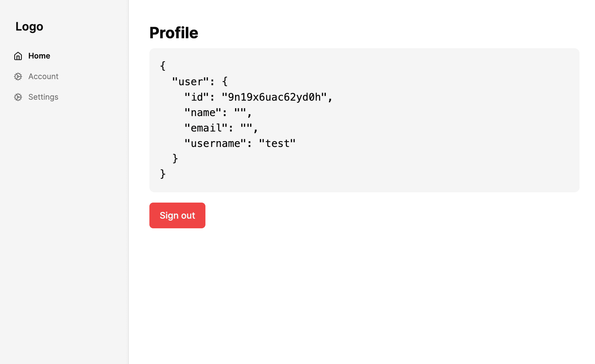Open the Settings navigation label

(x=43, y=97)
